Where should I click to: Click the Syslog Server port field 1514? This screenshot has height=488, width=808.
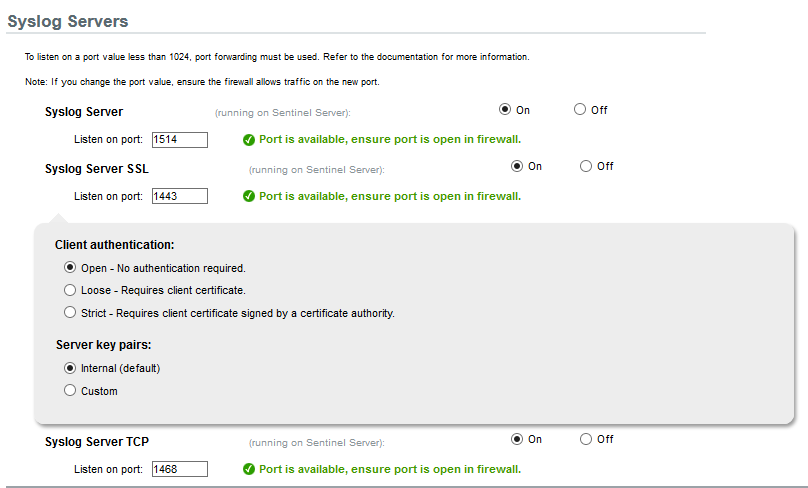pyautogui.click(x=179, y=139)
